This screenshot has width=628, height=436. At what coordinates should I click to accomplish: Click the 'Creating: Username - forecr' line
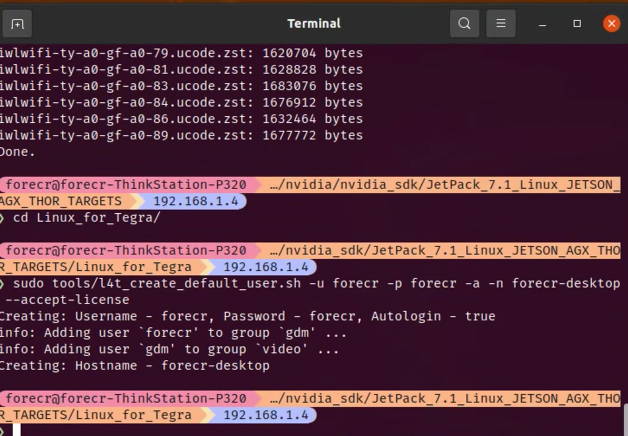248,316
